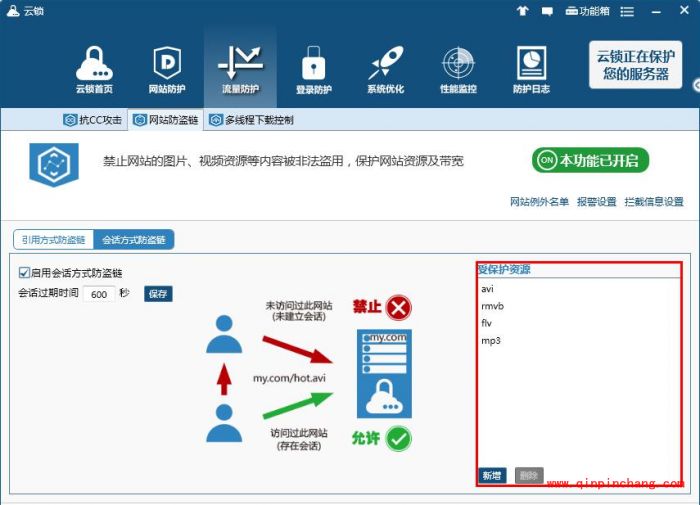Minimize the 云锁 window

tap(656, 12)
